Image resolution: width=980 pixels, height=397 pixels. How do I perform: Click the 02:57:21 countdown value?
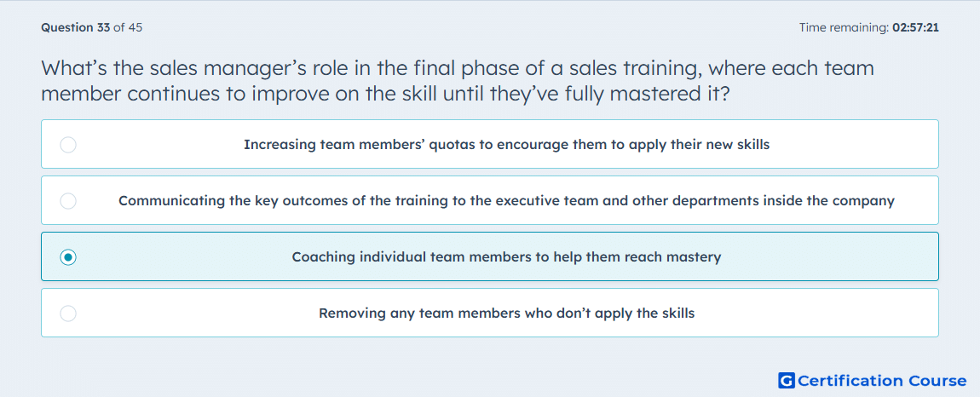pos(916,27)
